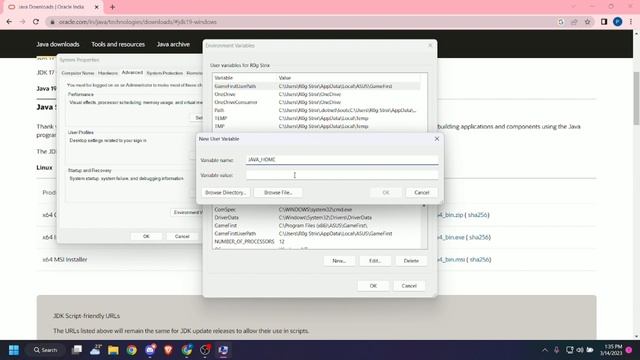The height and width of the screenshot is (360, 640).
Task: Cancel the New User Variable dialog
Action: (x=422, y=192)
